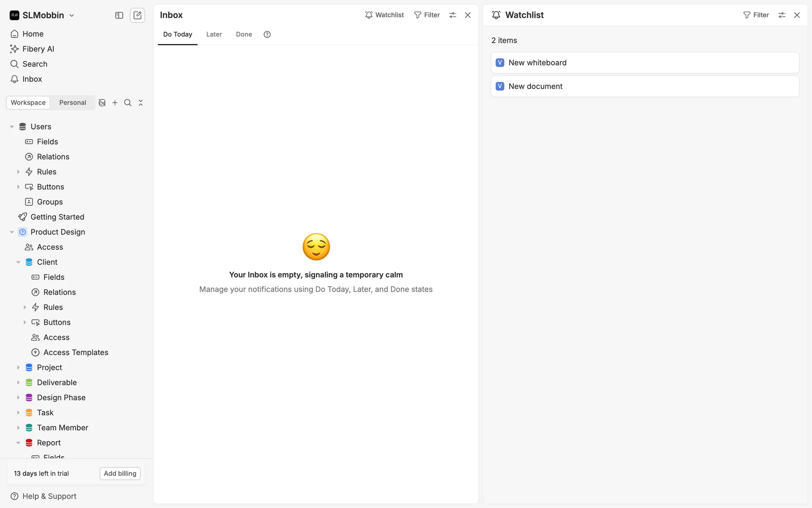Viewport: 812px width, 508px height.
Task: Switch to Workspace toggle
Action: [x=28, y=102]
